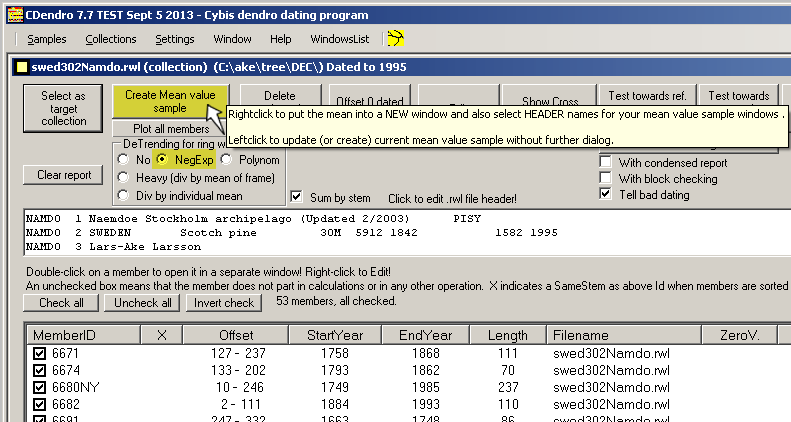Click the Check all button
This screenshot has width=791, height=422.
[x=61, y=303]
